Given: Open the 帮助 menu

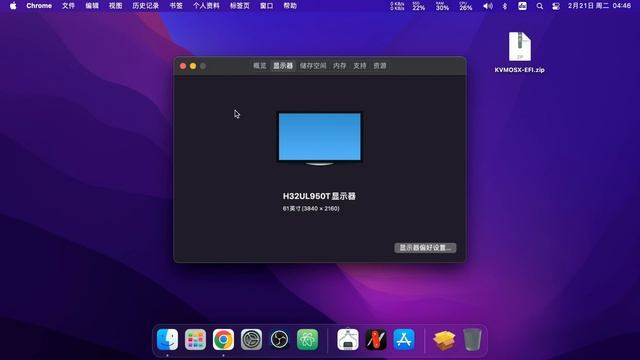Looking at the screenshot, I should point(290,6).
